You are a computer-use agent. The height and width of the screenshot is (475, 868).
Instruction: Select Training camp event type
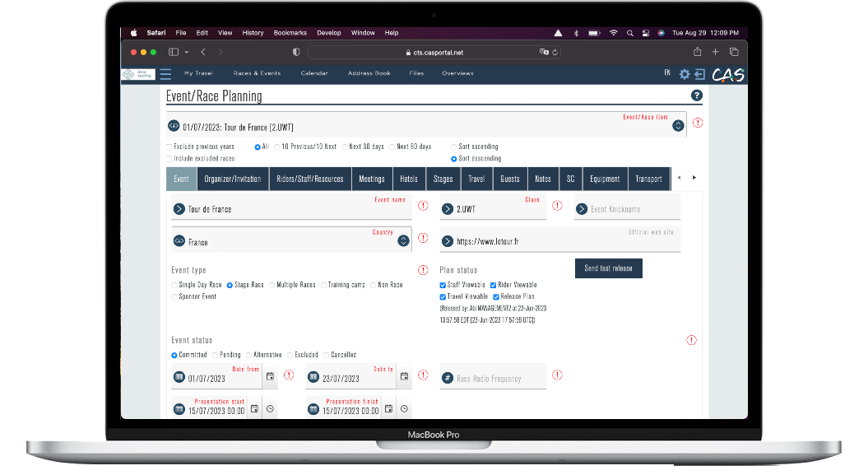pos(323,285)
